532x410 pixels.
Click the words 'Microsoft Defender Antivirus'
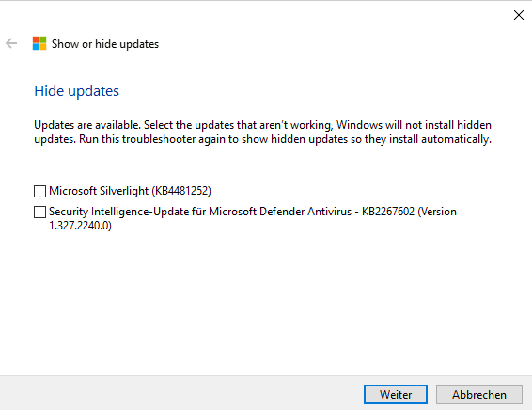point(280,212)
